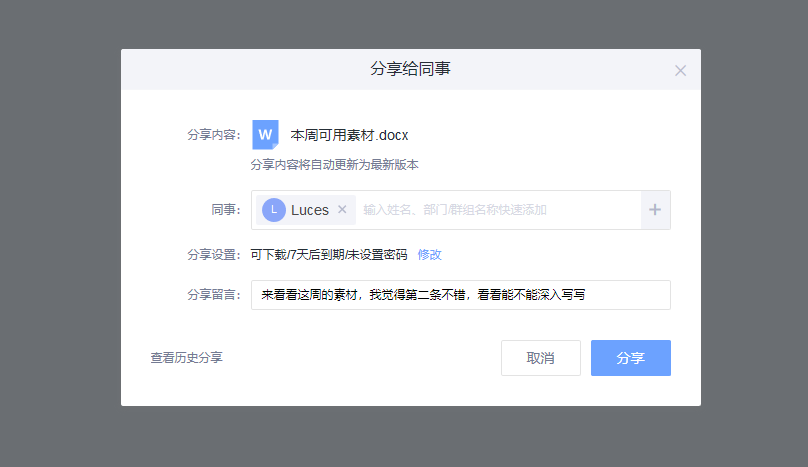Open 查看历史分享 link
Viewport: 808px width, 467px height.
tap(187, 357)
